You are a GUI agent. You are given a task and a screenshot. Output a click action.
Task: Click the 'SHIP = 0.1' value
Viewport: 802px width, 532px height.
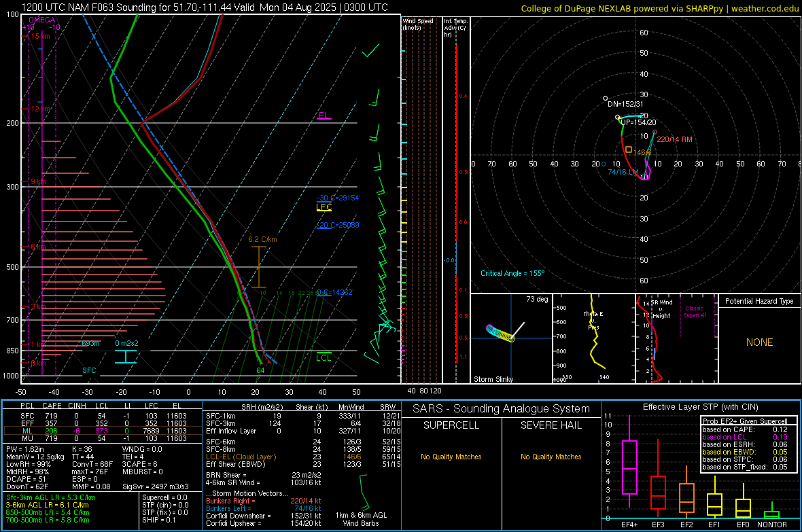tap(159, 520)
